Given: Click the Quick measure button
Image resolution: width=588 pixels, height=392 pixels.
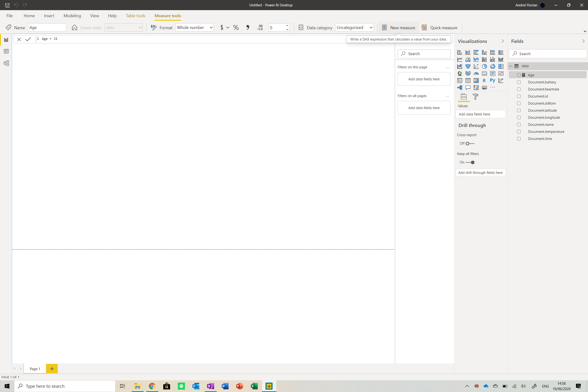Looking at the screenshot, I should [439, 28].
